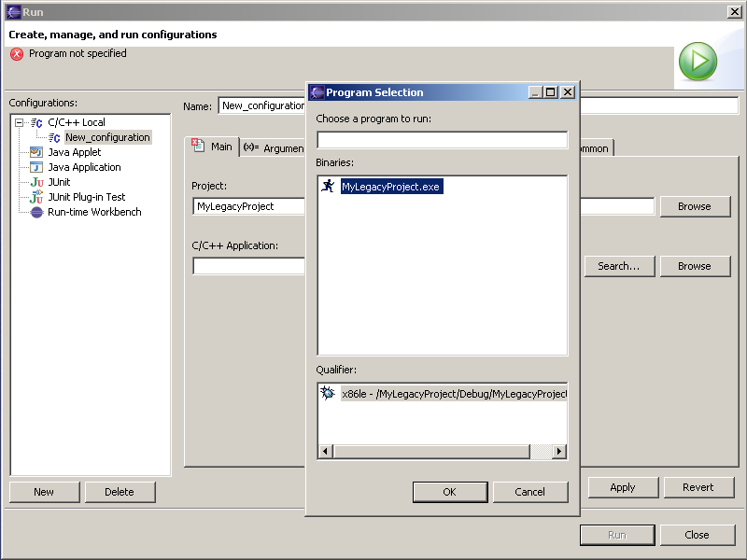Select the Java Applet icon
The width and height of the screenshot is (747, 560).
click(36, 152)
